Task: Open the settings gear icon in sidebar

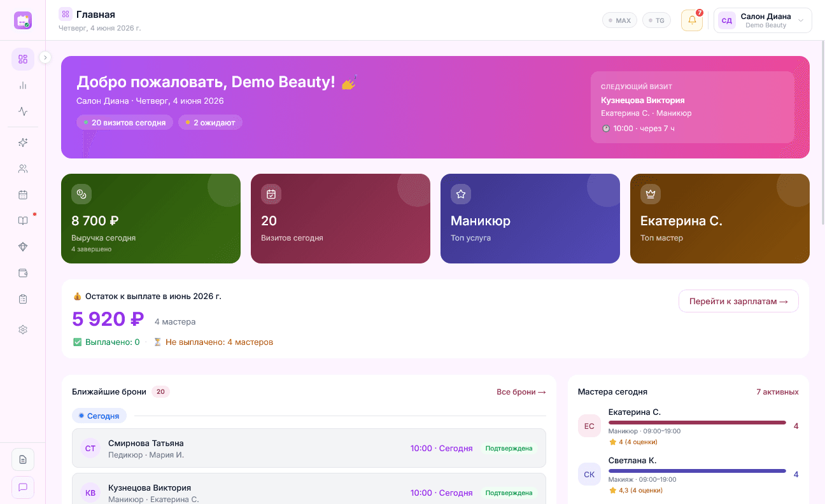Action: pyautogui.click(x=23, y=330)
